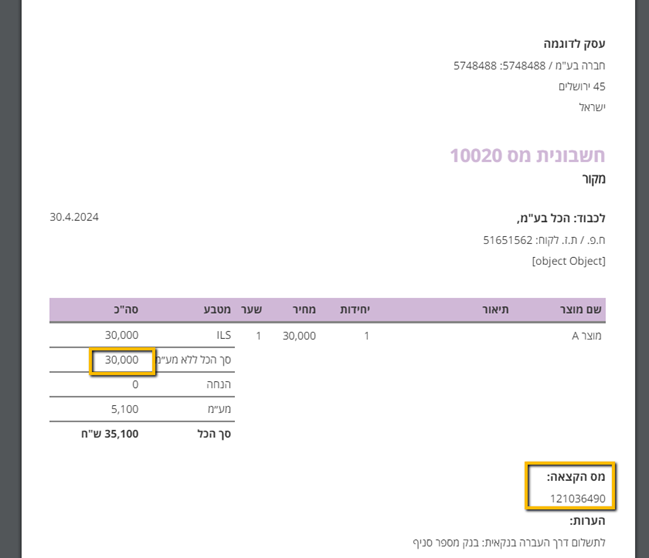Click the הערות notes heading
The height and width of the screenshot is (558, 649).
click(587, 521)
